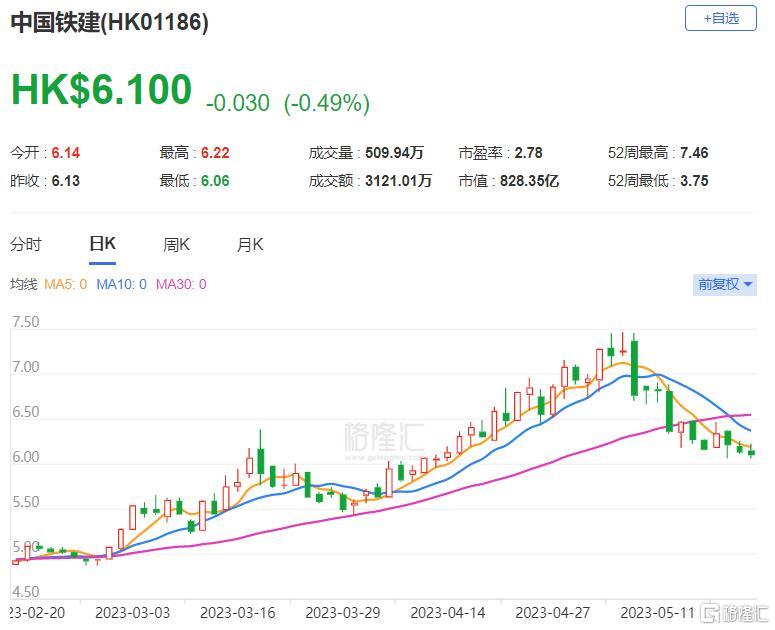
Task: Click the 市值 market cap 828.35亿
Action: pos(529,181)
